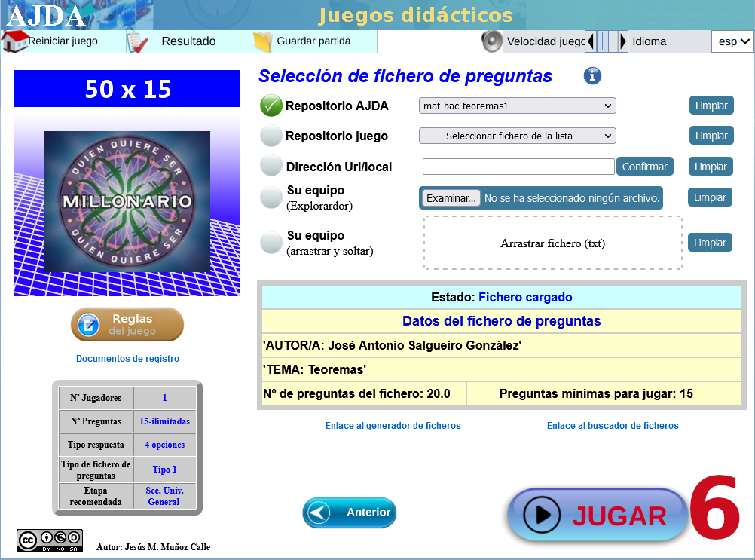Open the blue information icon

[x=592, y=76]
